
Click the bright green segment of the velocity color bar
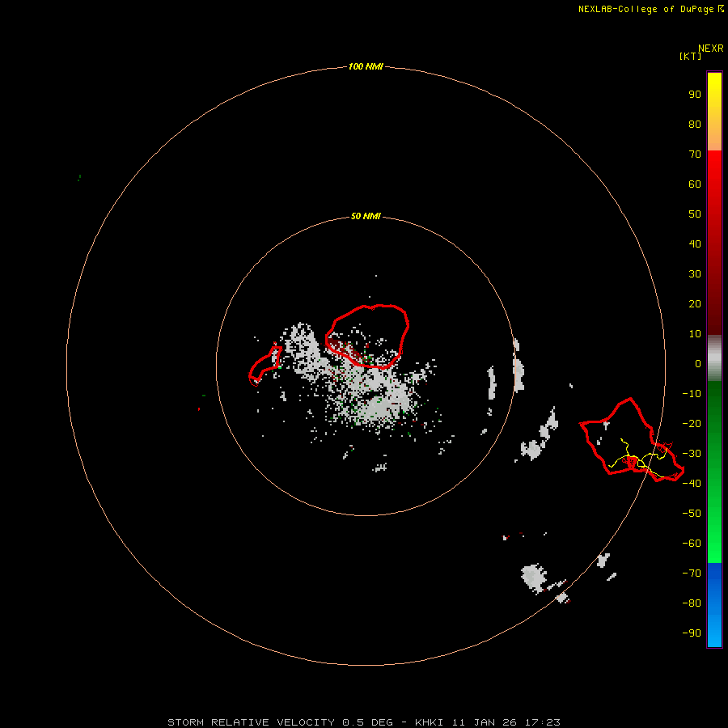[x=714, y=472]
